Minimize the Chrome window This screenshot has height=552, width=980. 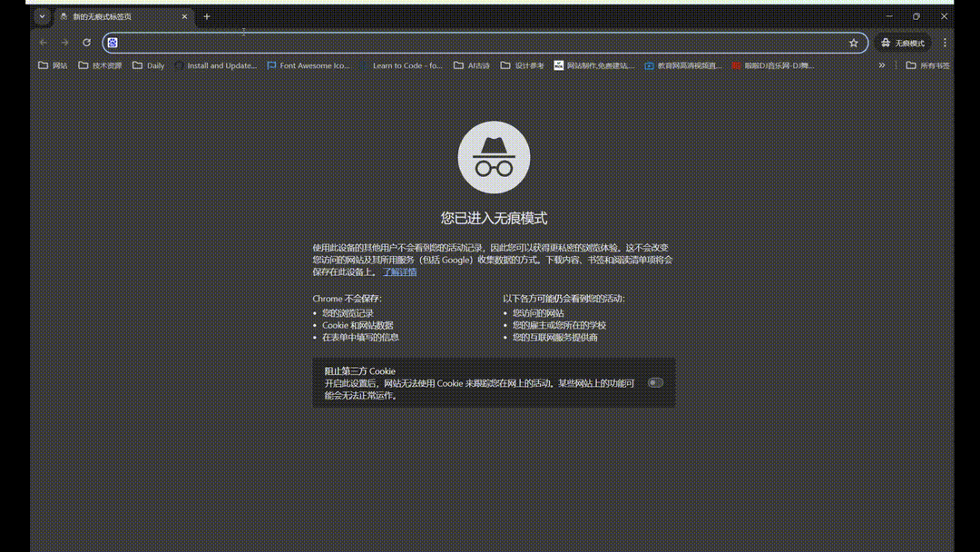coord(889,16)
